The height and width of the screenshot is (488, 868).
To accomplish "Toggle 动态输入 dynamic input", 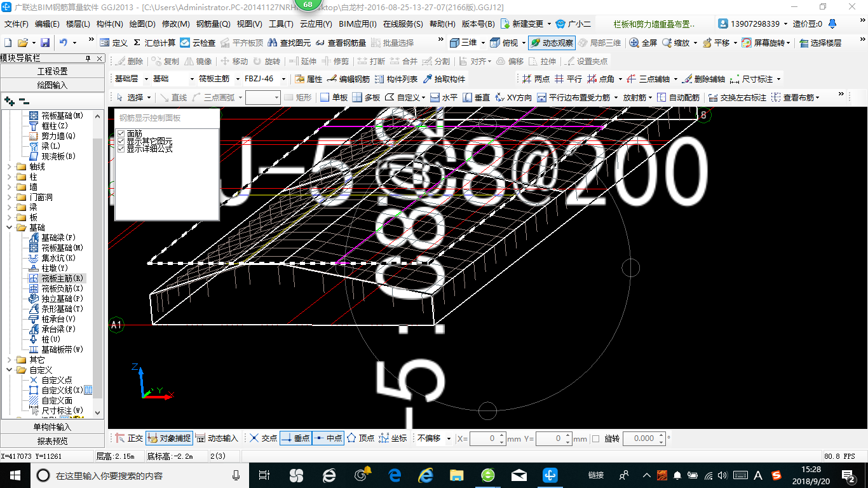I will (216, 438).
